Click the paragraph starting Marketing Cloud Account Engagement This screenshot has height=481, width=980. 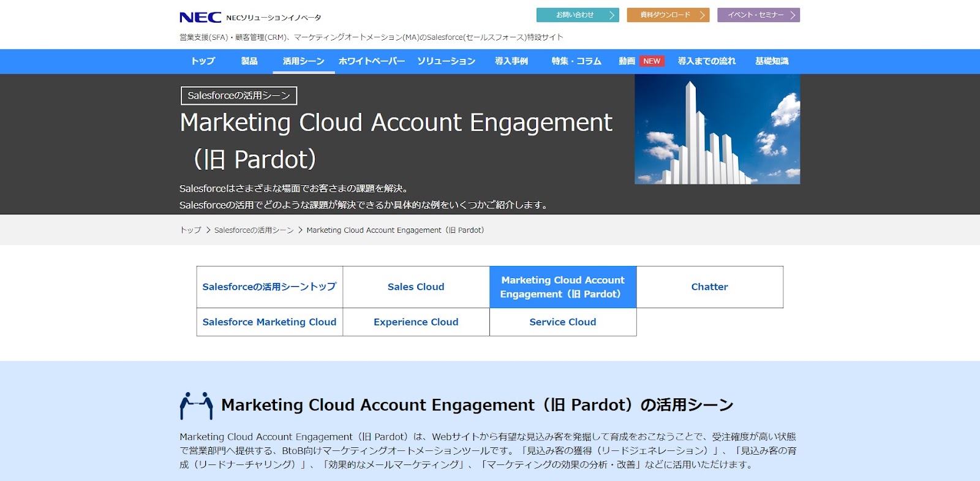pos(488,451)
